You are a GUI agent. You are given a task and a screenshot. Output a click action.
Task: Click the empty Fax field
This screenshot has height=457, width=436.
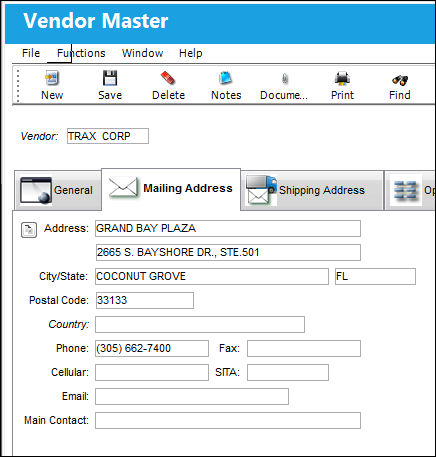pos(304,348)
